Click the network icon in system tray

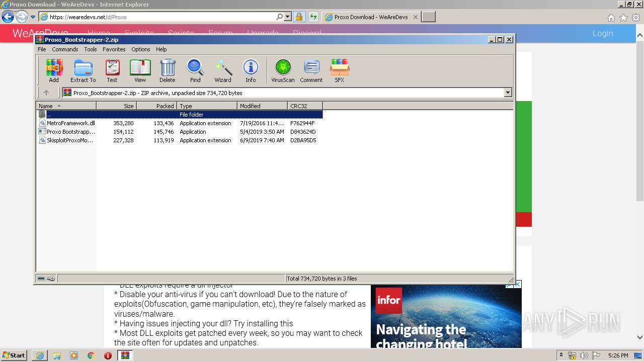(573, 355)
